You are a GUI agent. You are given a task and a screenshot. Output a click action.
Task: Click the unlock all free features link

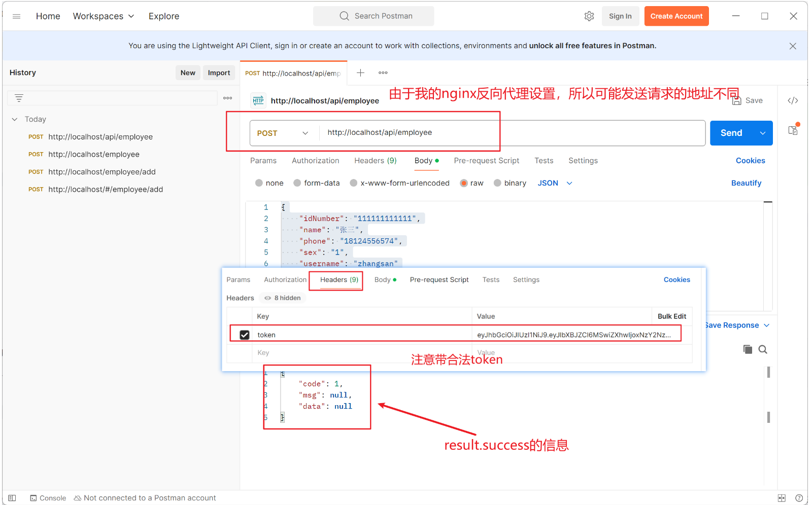[x=592, y=46]
